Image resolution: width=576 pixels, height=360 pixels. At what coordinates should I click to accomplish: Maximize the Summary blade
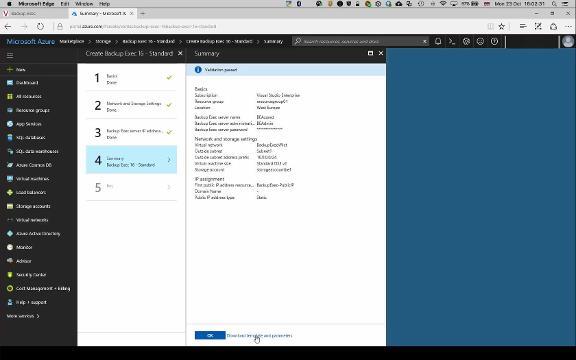pos(370,53)
